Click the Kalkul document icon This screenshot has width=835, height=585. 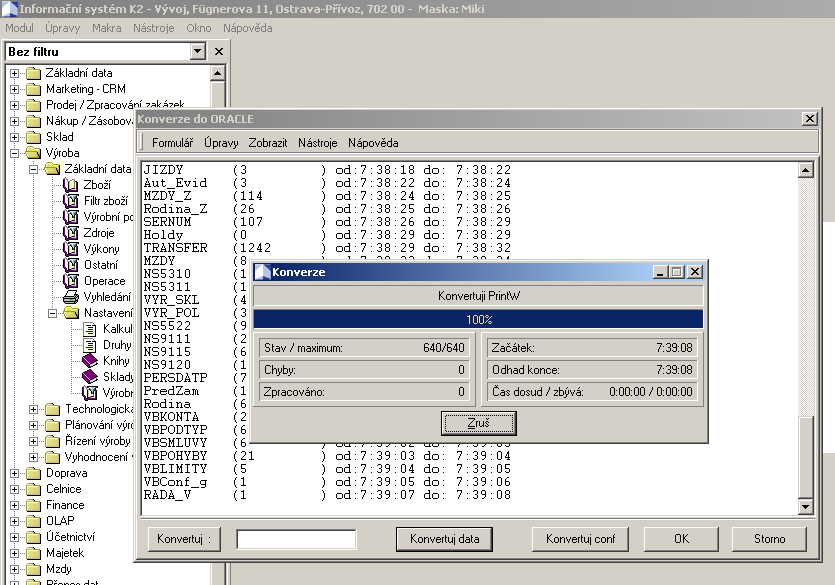pos(89,329)
